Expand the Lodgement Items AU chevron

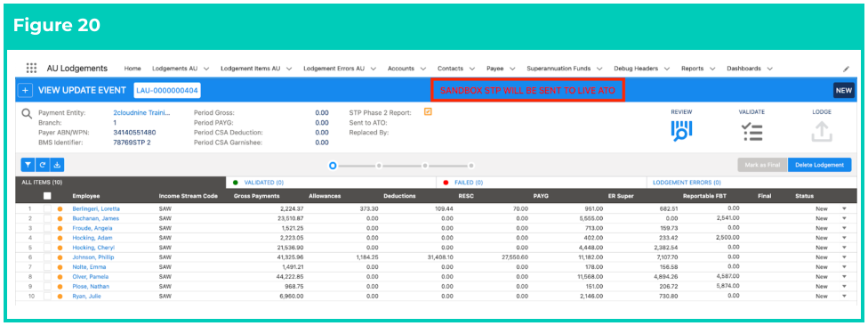290,69
